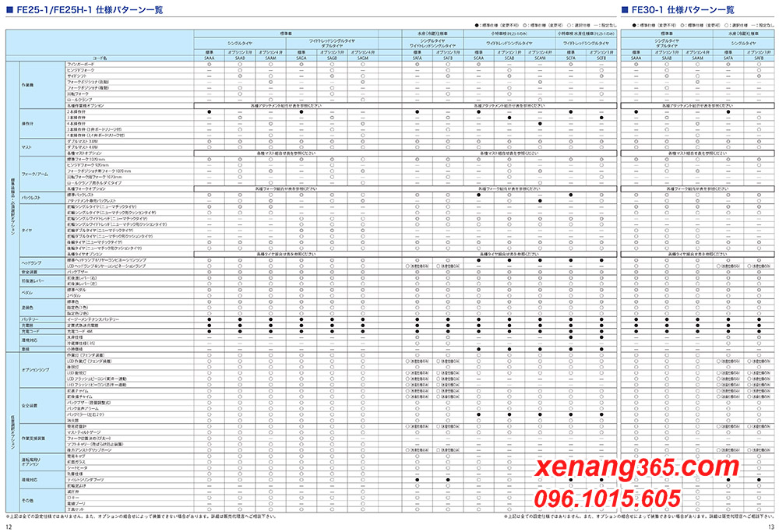The image size is (779, 532).
Task: Click the 2本操作弁 row label
Action: coord(76,111)
